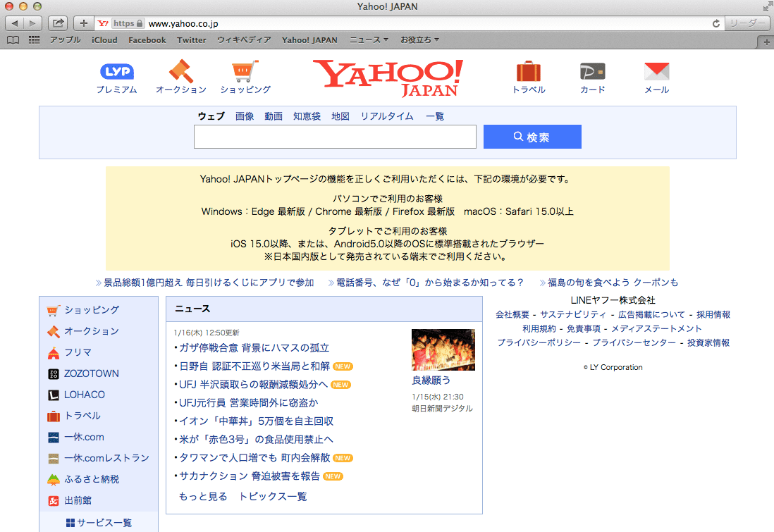Open news link イオン「中華丼」5万個を自主回収

point(256,421)
